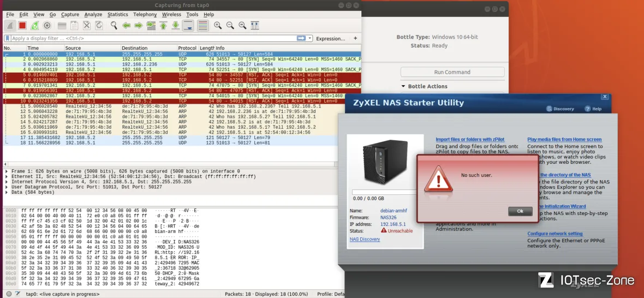Select packet 11 ARP row
Viewport: 644px width, 298px height.
182,106
